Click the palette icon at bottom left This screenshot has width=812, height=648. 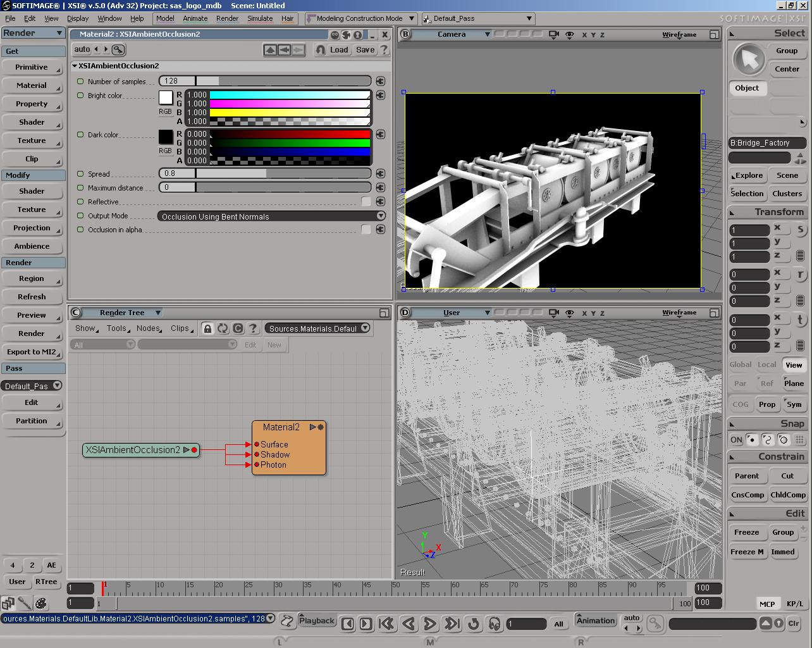click(41, 603)
